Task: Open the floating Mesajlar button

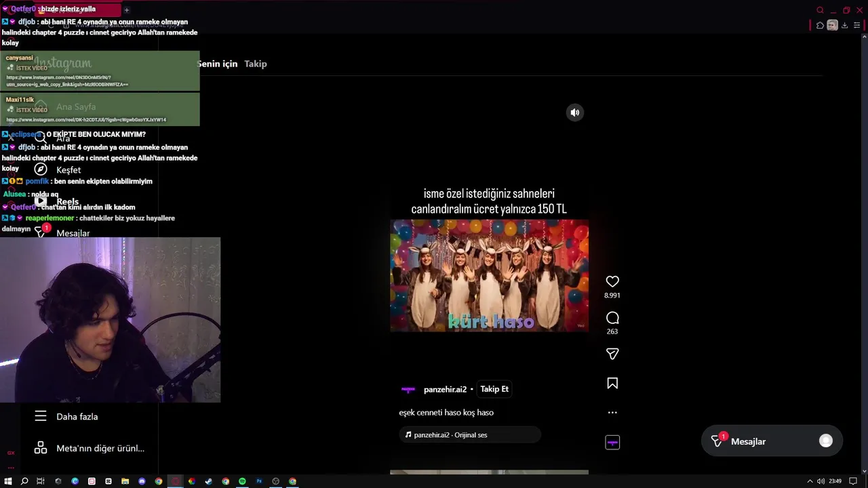Action: tap(772, 441)
